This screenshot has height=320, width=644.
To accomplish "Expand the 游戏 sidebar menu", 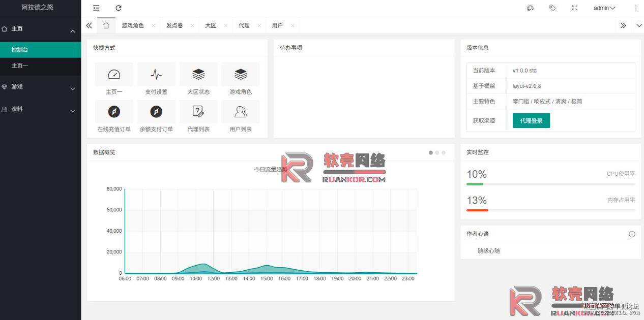I will [40, 87].
